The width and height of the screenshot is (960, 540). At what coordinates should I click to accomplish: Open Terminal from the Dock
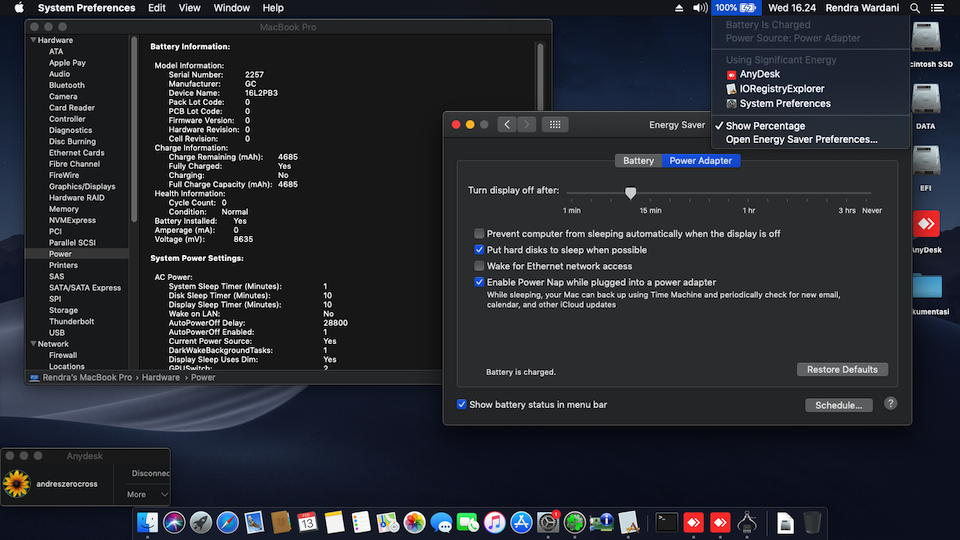tap(666, 522)
